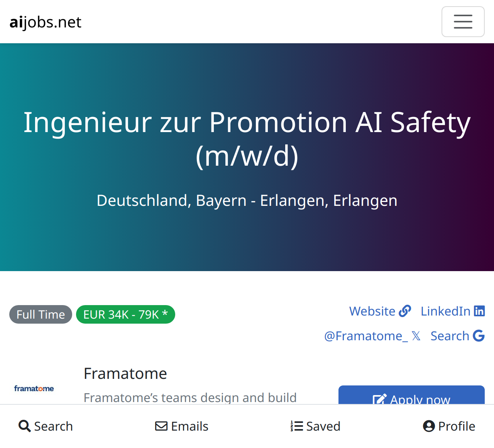Click the magnifier icon in bottom bar
Image resolution: width=494 pixels, height=448 pixels.
25,426
